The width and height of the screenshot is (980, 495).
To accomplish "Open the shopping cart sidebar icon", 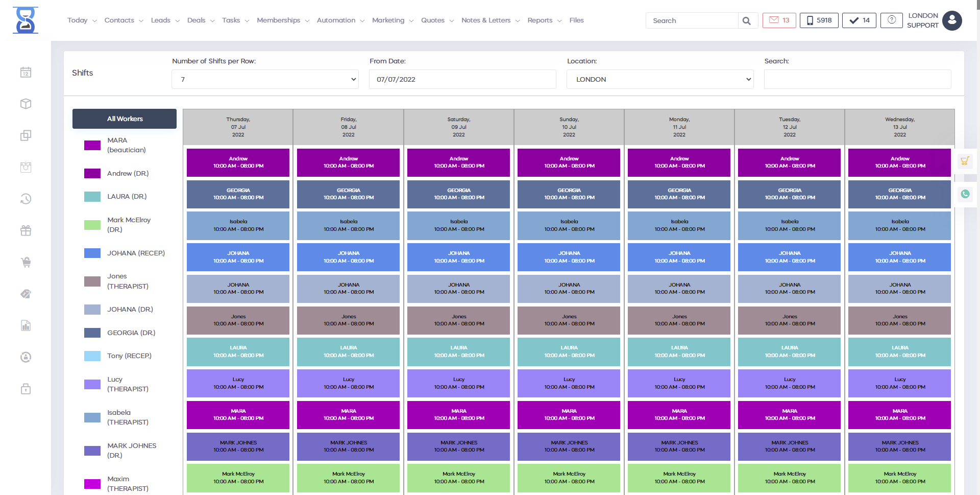I will coord(26,262).
